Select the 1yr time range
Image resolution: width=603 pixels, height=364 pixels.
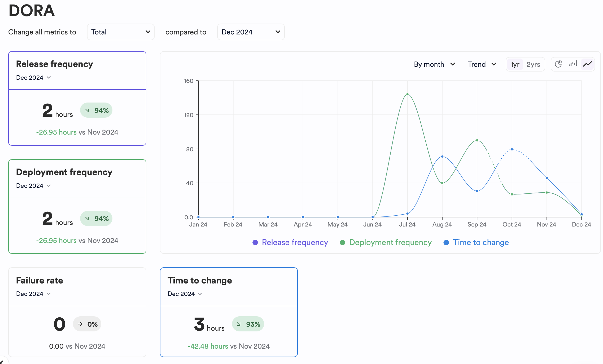[x=515, y=64]
